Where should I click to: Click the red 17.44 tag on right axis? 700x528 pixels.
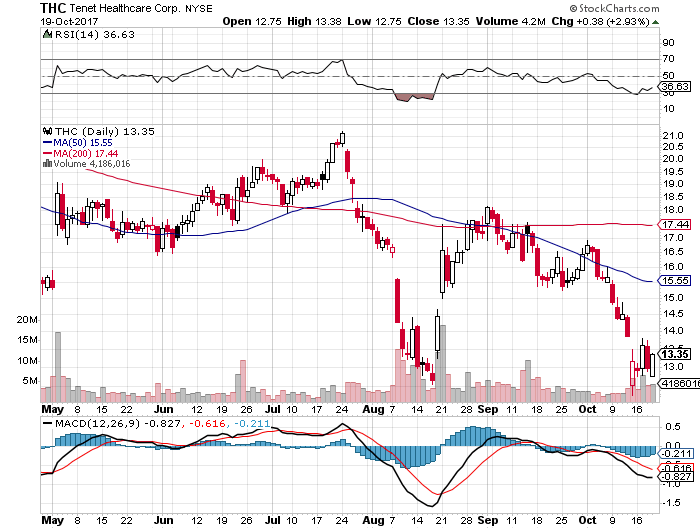pyautogui.click(x=675, y=226)
